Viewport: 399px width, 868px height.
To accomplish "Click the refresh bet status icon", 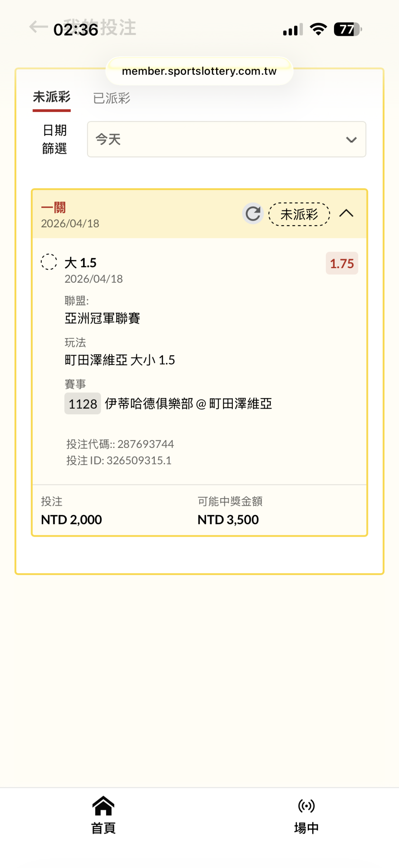I will click(x=253, y=214).
